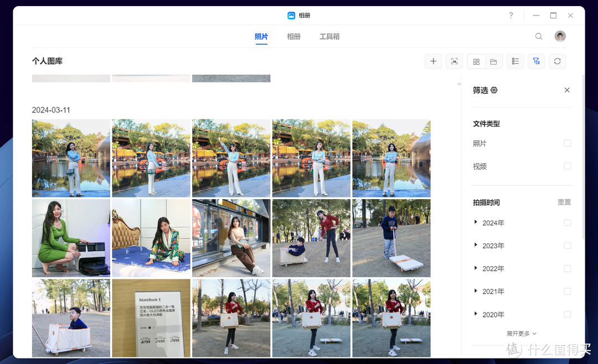Open the user profile avatar
Screen dimensions: 598x364
tap(560, 36)
